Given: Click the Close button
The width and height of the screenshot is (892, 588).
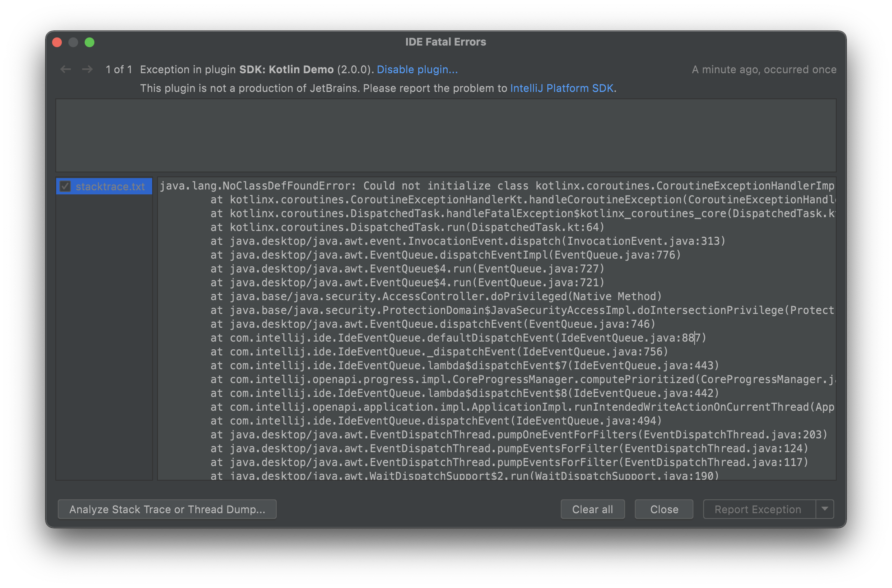Looking at the screenshot, I should pyautogui.click(x=664, y=509).
